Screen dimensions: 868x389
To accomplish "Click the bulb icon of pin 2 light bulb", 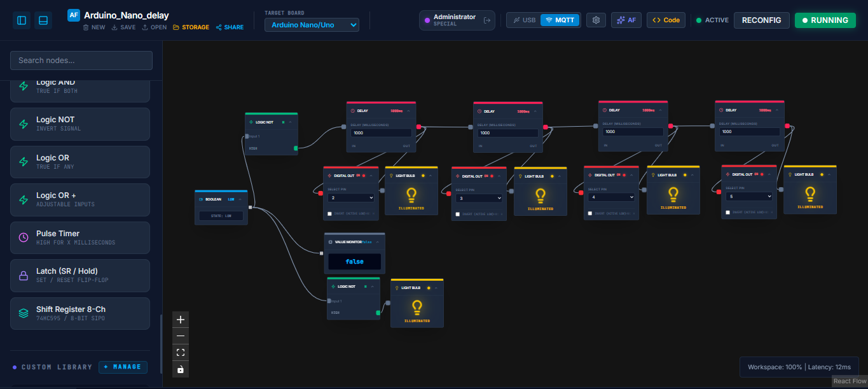I will tap(411, 195).
